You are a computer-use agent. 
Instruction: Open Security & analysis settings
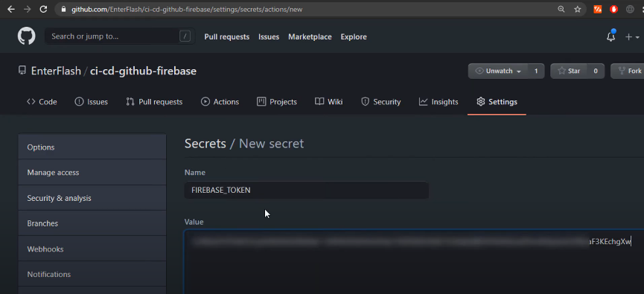click(92, 198)
